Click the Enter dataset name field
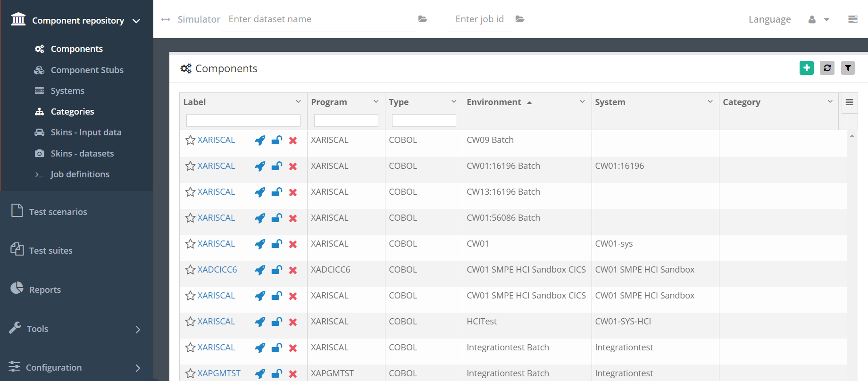The width and height of the screenshot is (868, 381). pyautogui.click(x=318, y=19)
